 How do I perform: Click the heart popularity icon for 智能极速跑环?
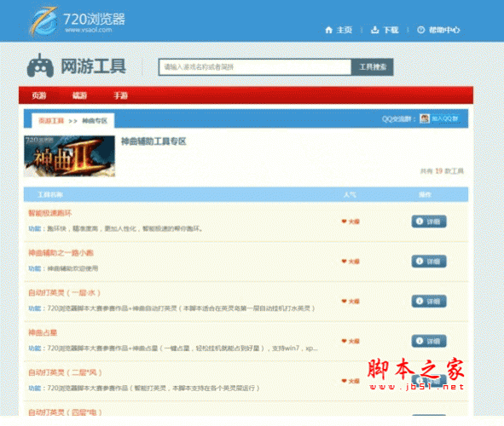pyautogui.click(x=344, y=222)
